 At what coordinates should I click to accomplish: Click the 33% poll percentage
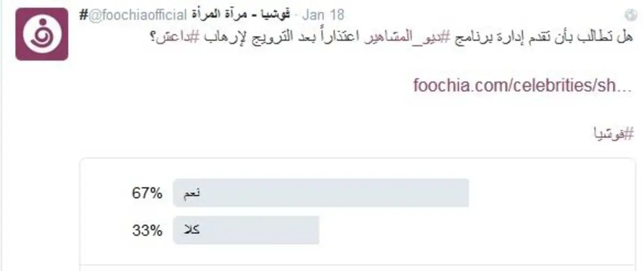point(147,231)
